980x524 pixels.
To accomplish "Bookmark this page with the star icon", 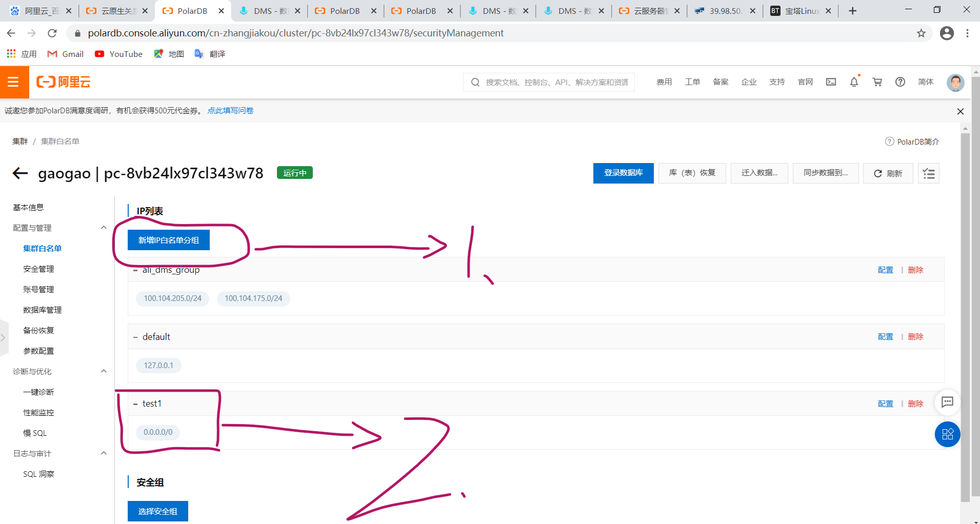I will tap(921, 33).
